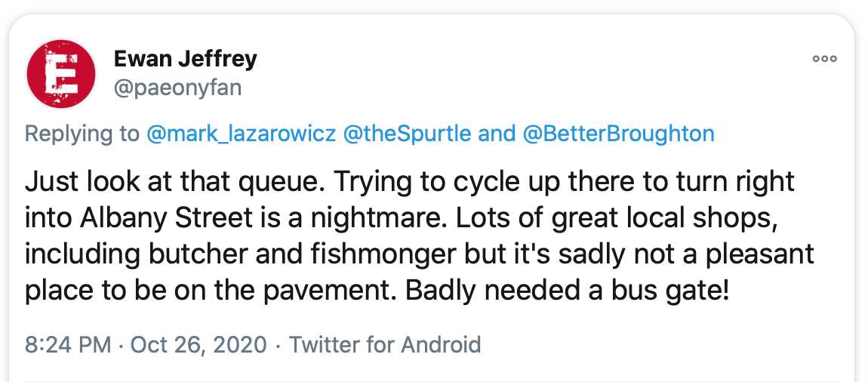Click the blue 'and' in the reply line
Screen dimensions: 868x382
497,134
